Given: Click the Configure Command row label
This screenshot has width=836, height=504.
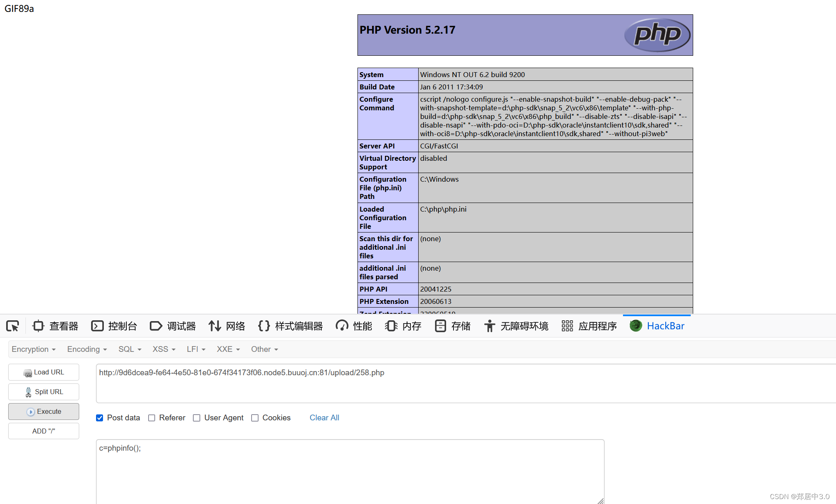Looking at the screenshot, I should coord(377,104).
